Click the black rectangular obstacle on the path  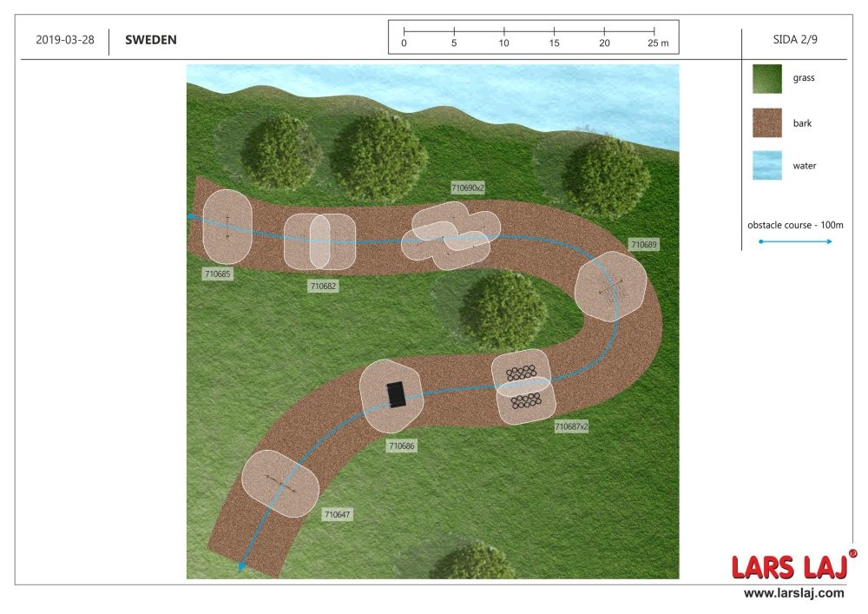pyautogui.click(x=397, y=394)
